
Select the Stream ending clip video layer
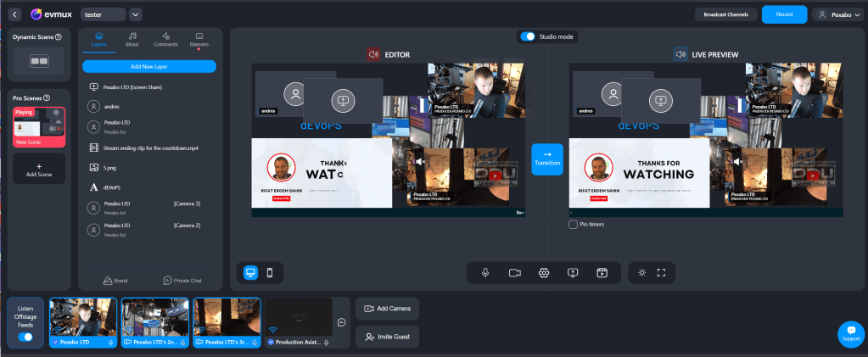149,148
